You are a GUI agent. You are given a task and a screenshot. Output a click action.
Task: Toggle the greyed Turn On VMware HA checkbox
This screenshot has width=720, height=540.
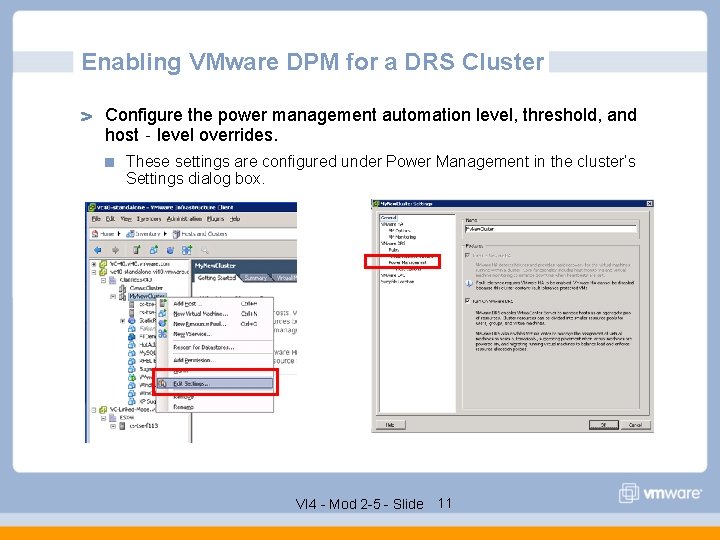click(x=467, y=255)
